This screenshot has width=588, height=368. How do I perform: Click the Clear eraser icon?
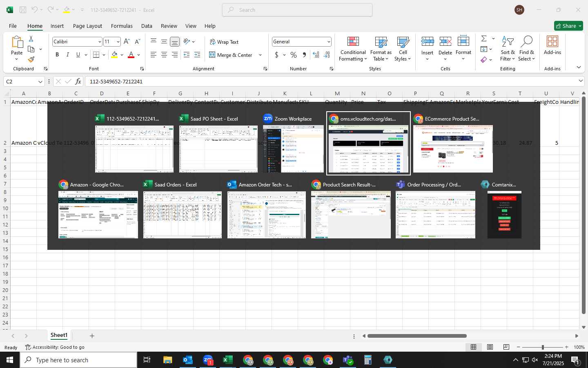[484, 60]
